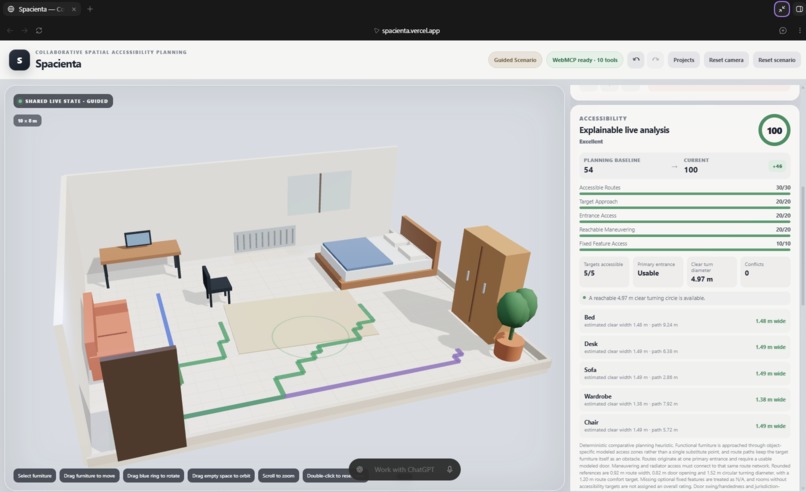Click the Drag blue ring to rotate chip
The width and height of the screenshot is (806, 492).
(x=153, y=476)
